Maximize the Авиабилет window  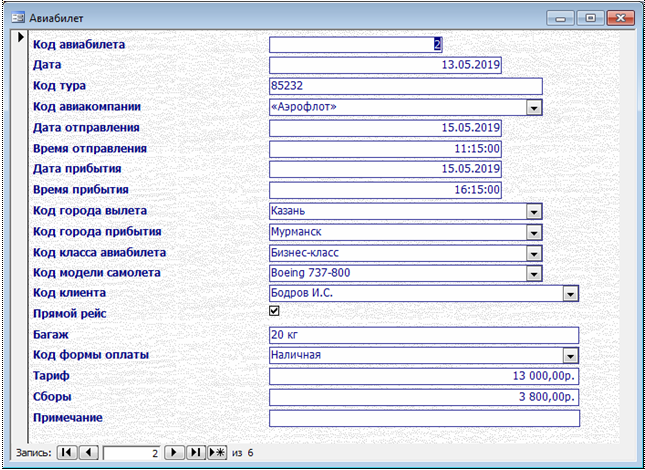click(590, 19)
